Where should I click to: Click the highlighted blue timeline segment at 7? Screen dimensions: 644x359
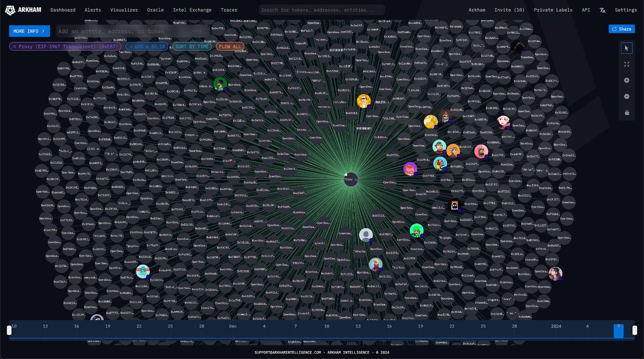[x=619, y=331]
